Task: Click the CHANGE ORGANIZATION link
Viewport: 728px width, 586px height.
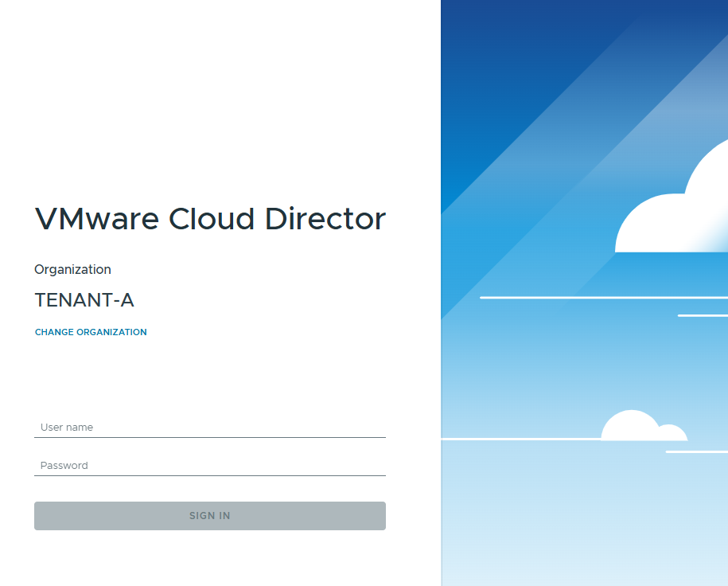Action: click(x=91, y=332)
